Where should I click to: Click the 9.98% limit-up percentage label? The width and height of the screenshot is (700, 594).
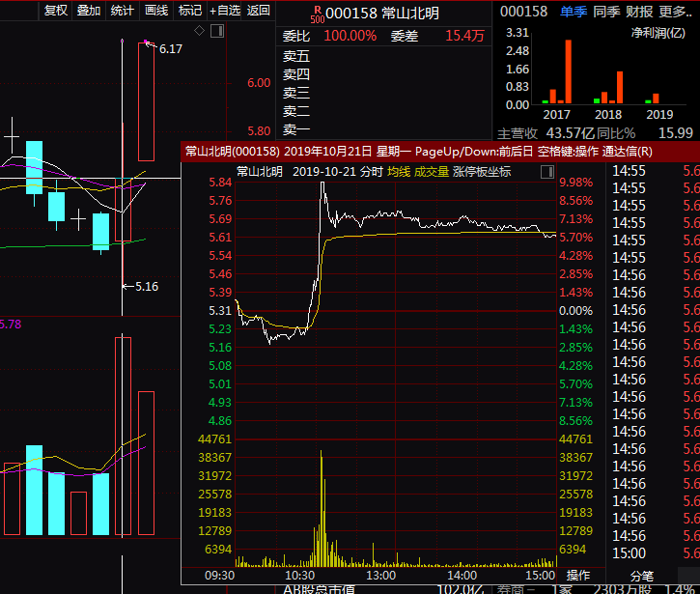575,183
